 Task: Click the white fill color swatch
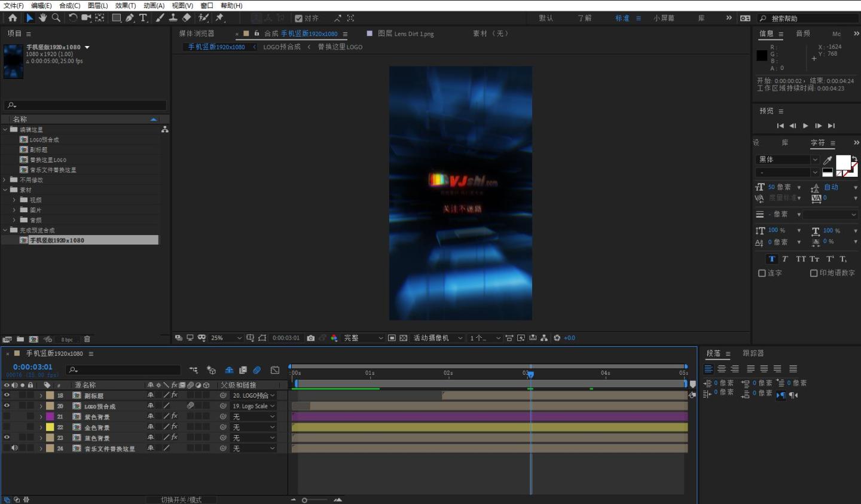(843, 163)
